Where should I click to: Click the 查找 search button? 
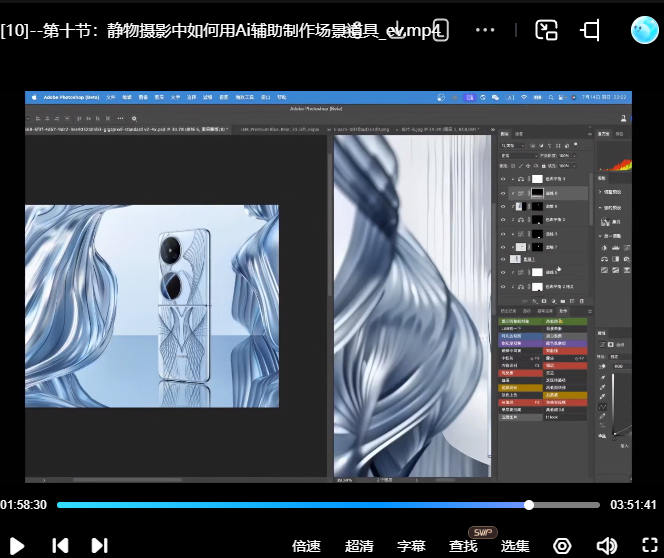pos(463,546)
